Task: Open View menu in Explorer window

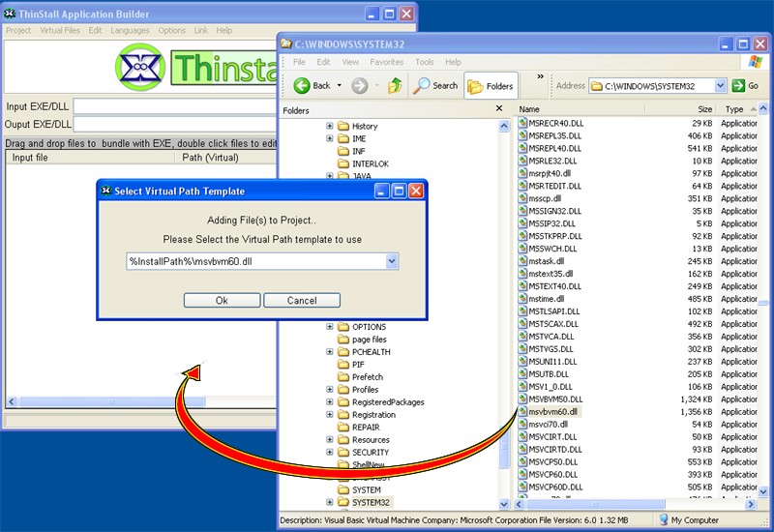Action: pos(350,62)
